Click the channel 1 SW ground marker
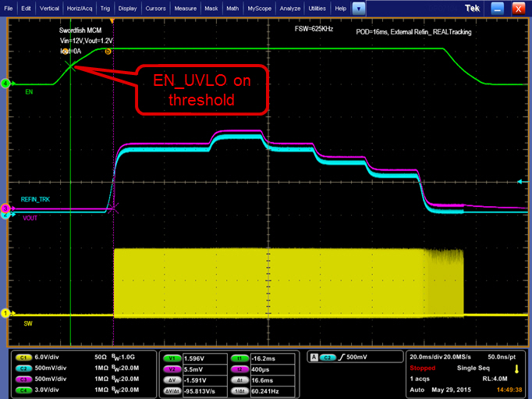Screen dimensions: 532x399 [x=5, y=313]
